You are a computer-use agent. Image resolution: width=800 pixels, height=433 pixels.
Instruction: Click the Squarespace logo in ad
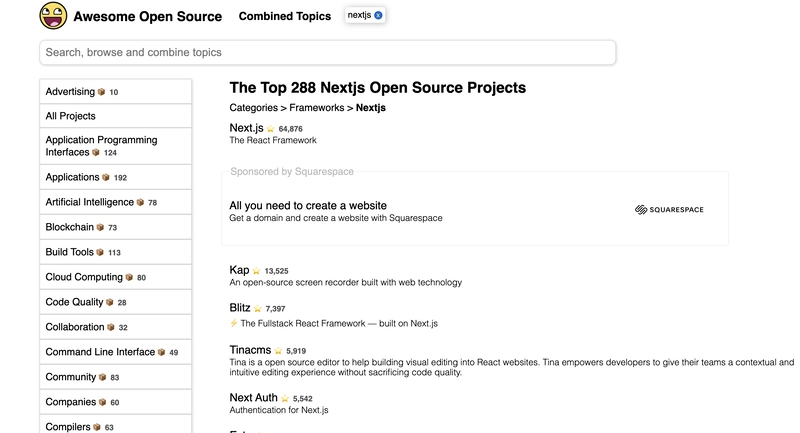click(669, 210)
